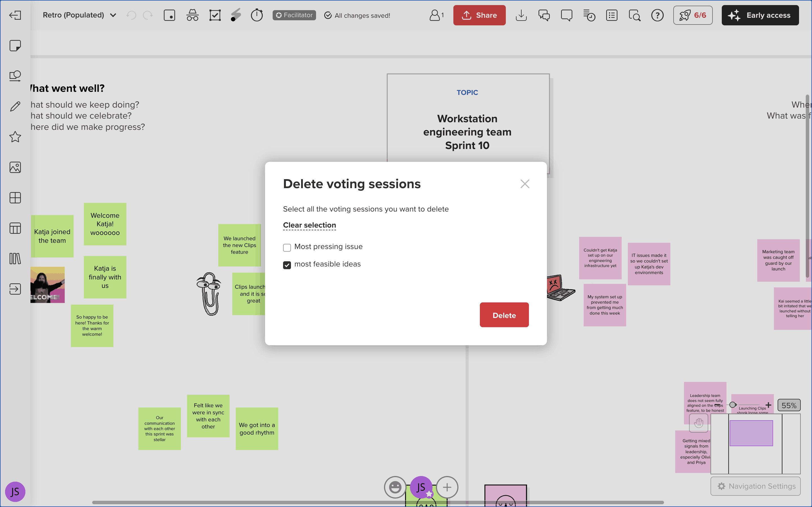Select the sticky note tool
The width and height of the screenshot is (812, 507).
pos(15,45)
